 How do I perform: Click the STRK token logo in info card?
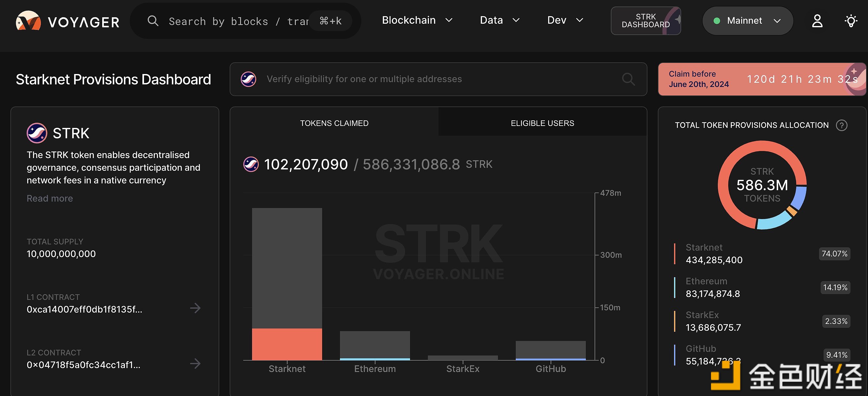(37, 133)
